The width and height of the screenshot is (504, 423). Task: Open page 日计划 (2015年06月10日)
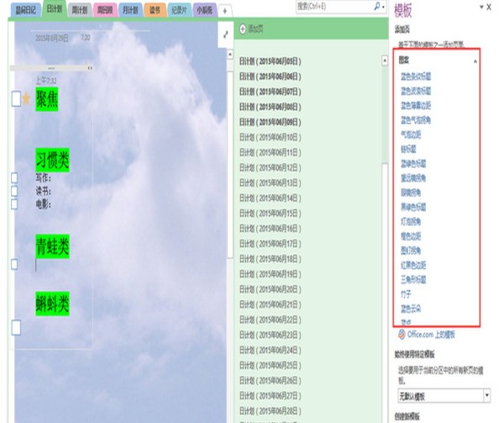pyautogui.click(x=270, y=137)
